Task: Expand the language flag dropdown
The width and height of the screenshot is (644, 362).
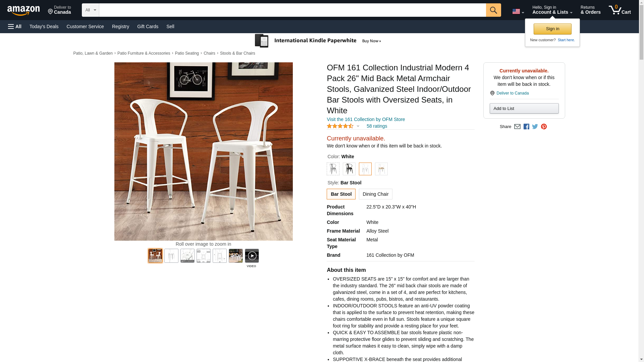Action: 518,11
